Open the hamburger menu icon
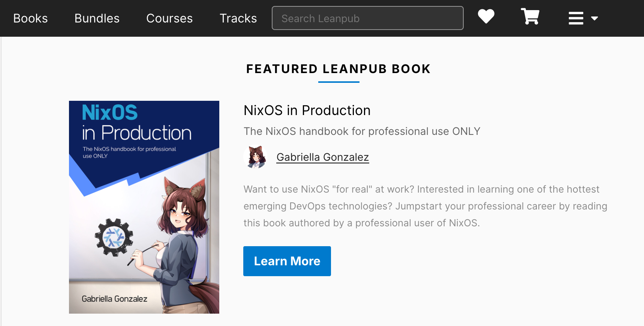This screenshot has width=644, height=326. coord(576,18)
